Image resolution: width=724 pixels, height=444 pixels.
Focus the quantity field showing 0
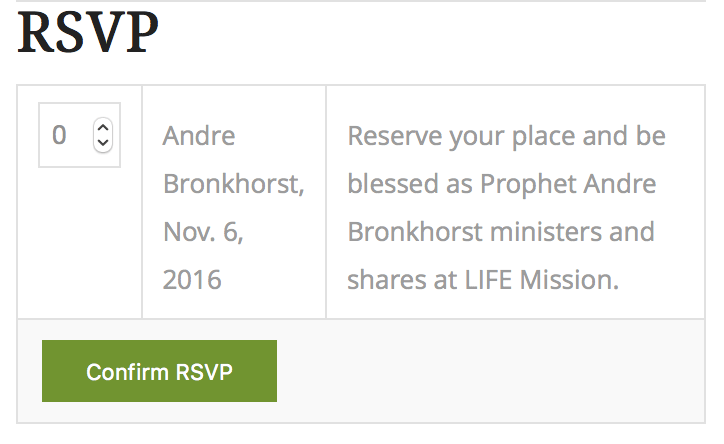click(62, 134)
